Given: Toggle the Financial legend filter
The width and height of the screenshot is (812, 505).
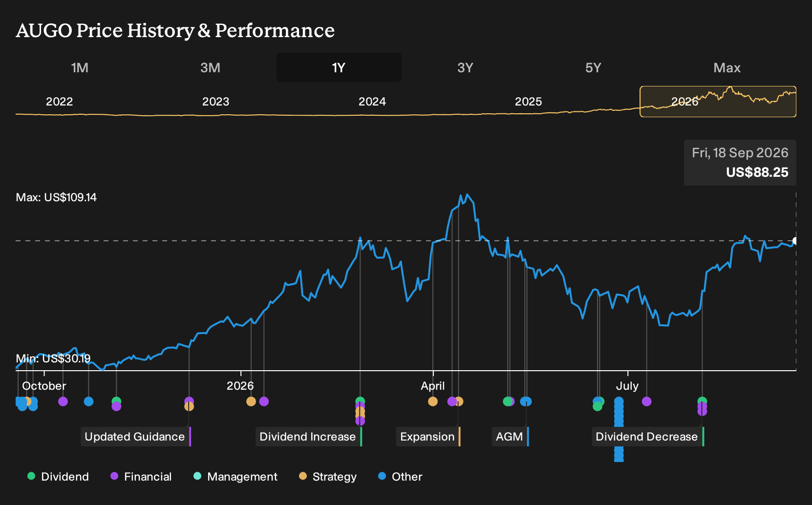Looking at the screenshot, I should [x=141, y=477].
